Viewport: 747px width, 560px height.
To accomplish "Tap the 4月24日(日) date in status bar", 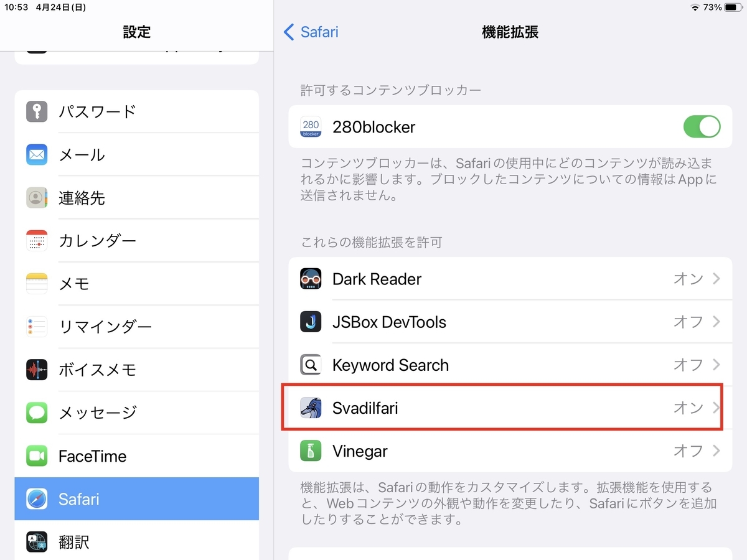I will pos(61,7).
